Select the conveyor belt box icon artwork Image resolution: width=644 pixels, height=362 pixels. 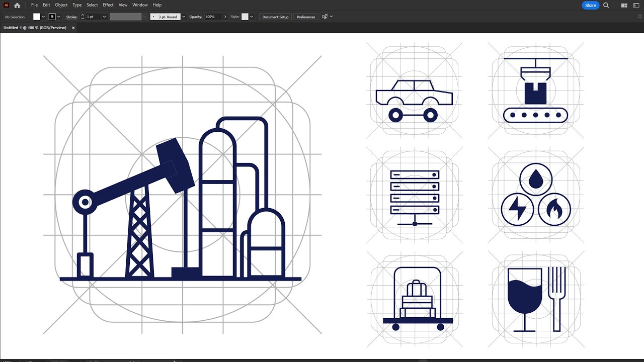[535, 90]
